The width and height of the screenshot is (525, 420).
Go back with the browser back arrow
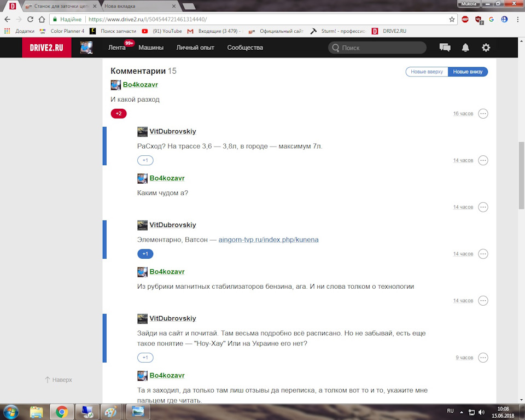click(7, 20)
